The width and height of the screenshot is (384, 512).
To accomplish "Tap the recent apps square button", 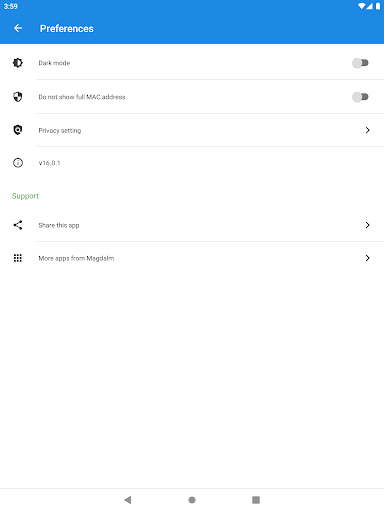I will coord(256,500).
